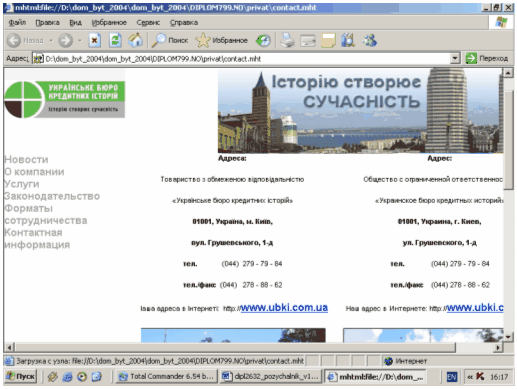
Task: Click the Переход go button
Action: [x=487, y=58]
